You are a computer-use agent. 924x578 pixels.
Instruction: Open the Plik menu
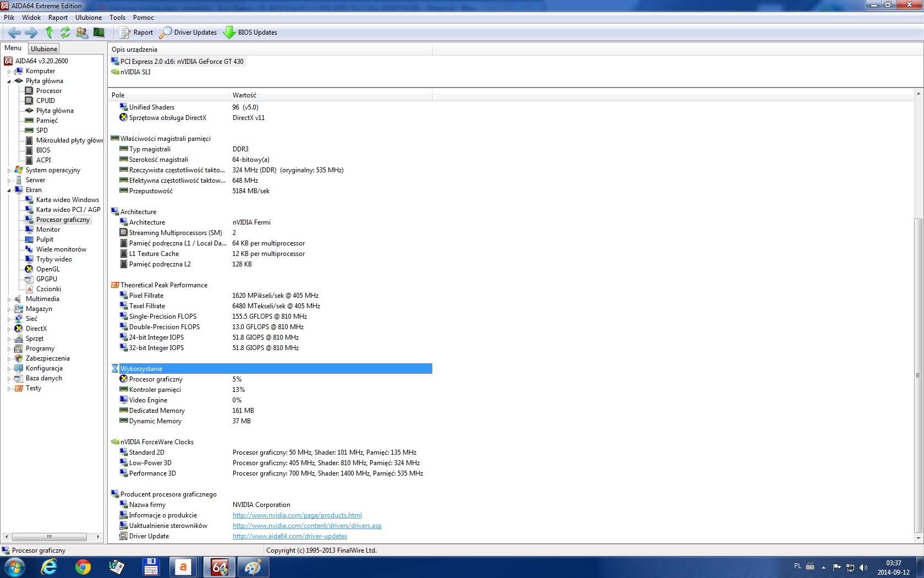tap(9, 18)
